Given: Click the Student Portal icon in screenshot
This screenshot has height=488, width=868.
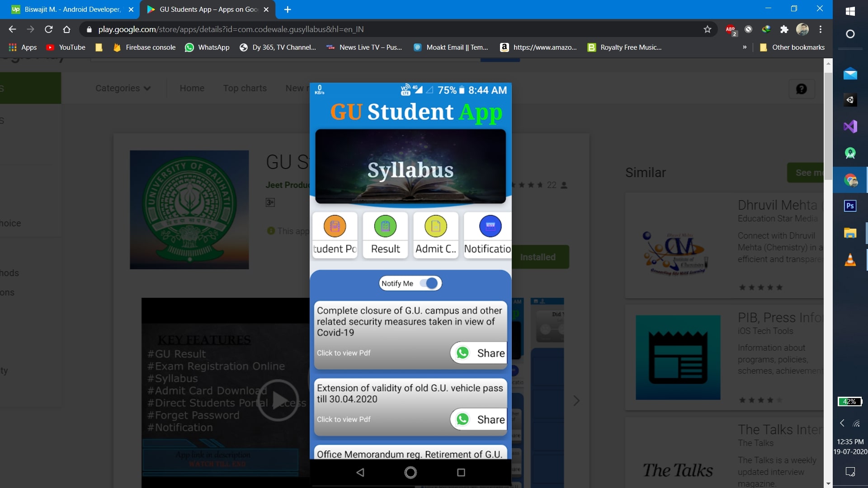Looking at the screenshot, I should tap(335, 226).
